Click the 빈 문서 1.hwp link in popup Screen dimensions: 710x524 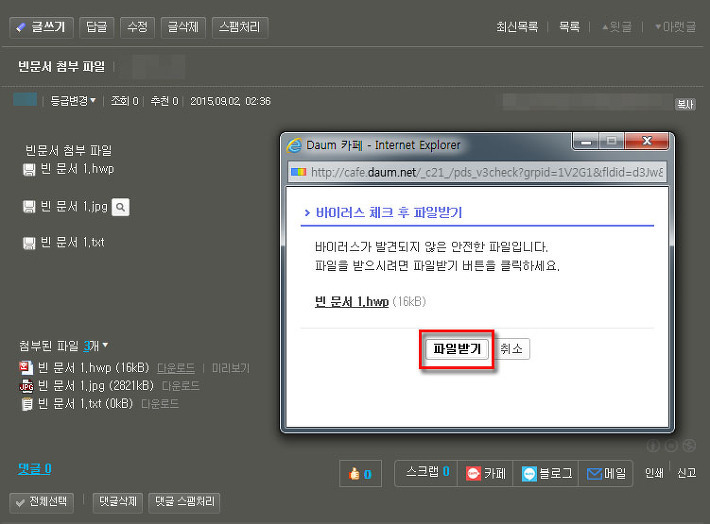352,302
